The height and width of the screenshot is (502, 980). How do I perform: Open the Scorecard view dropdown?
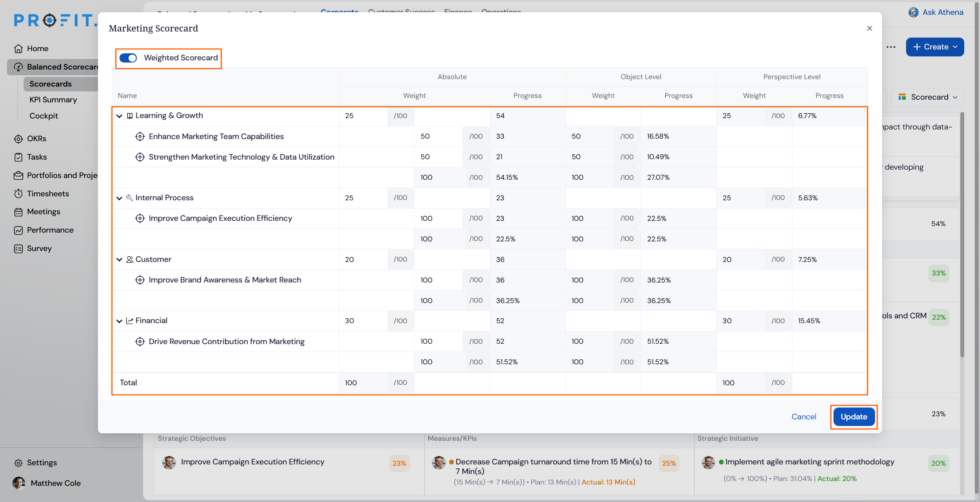(x=929, y=97)
